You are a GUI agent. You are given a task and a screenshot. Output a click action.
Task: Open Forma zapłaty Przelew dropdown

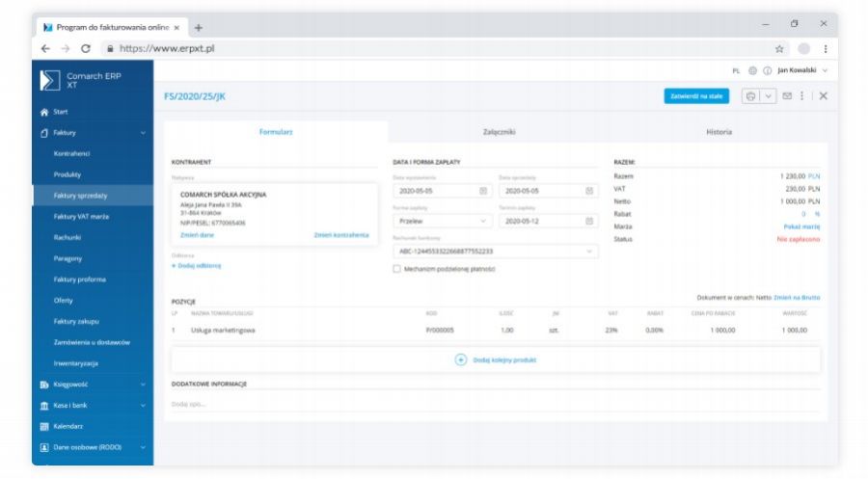[443, 221]
